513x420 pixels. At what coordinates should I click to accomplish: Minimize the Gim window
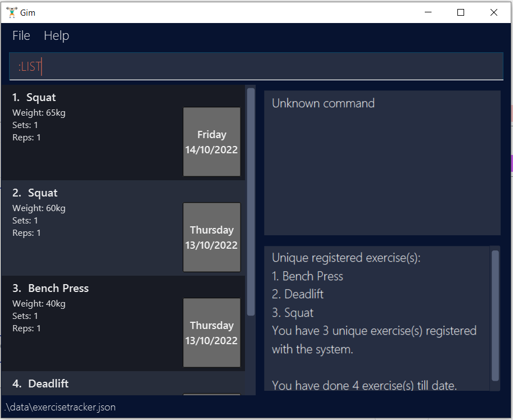(x=428, y=12)
